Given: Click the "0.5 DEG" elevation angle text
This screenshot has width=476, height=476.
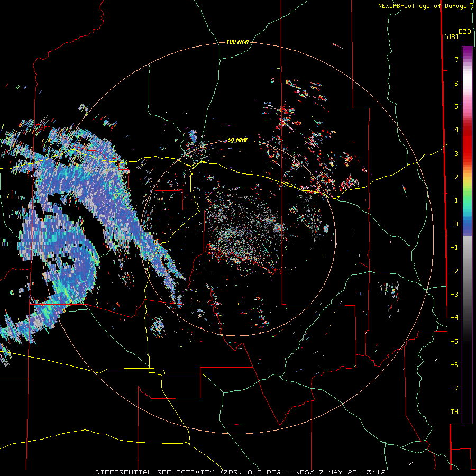Looking at the screenshot, I should (x=264, y=472).
